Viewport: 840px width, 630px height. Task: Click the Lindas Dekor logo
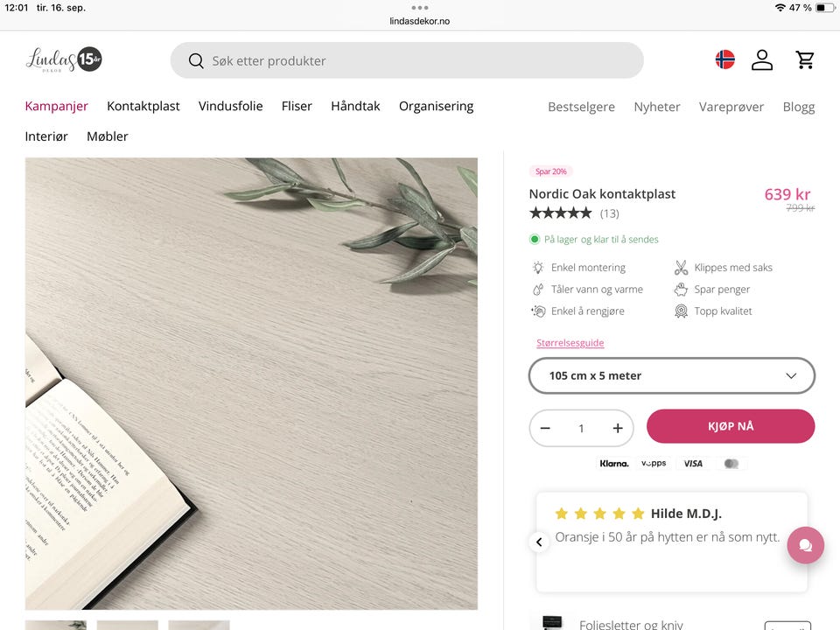coord(64,59)
